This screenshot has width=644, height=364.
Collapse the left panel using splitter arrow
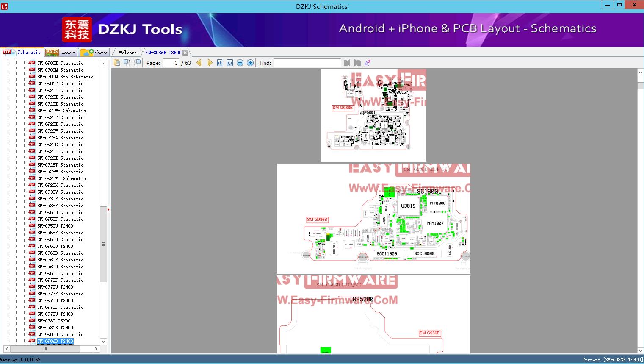108,210
